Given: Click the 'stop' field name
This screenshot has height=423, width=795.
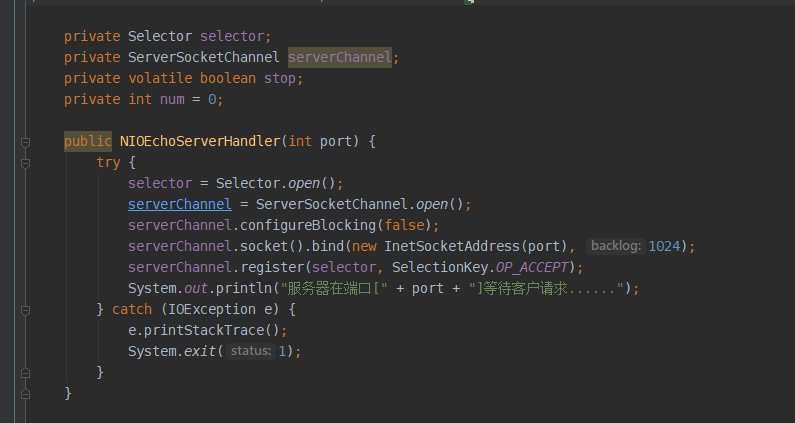Looking at the screenshot, I should (x=280, y=78).
